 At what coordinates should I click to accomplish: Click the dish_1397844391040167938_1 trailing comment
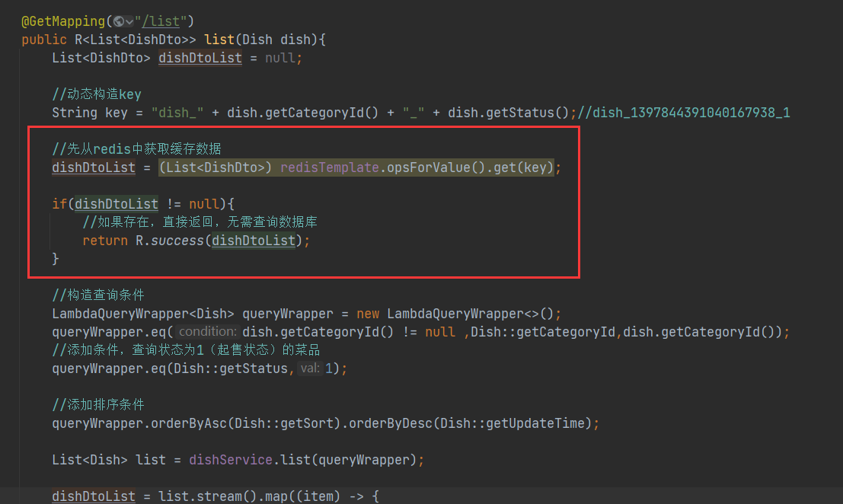tap(683, 113)
